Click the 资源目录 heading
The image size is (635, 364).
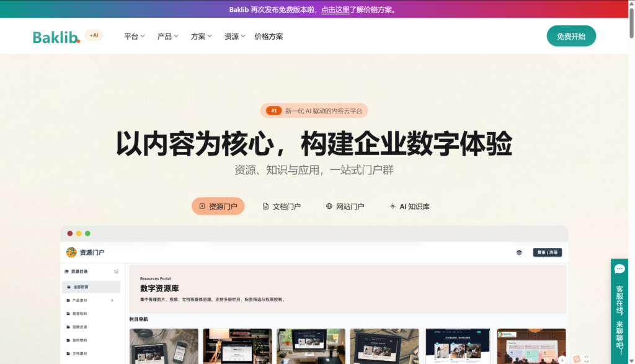point(79,271)
